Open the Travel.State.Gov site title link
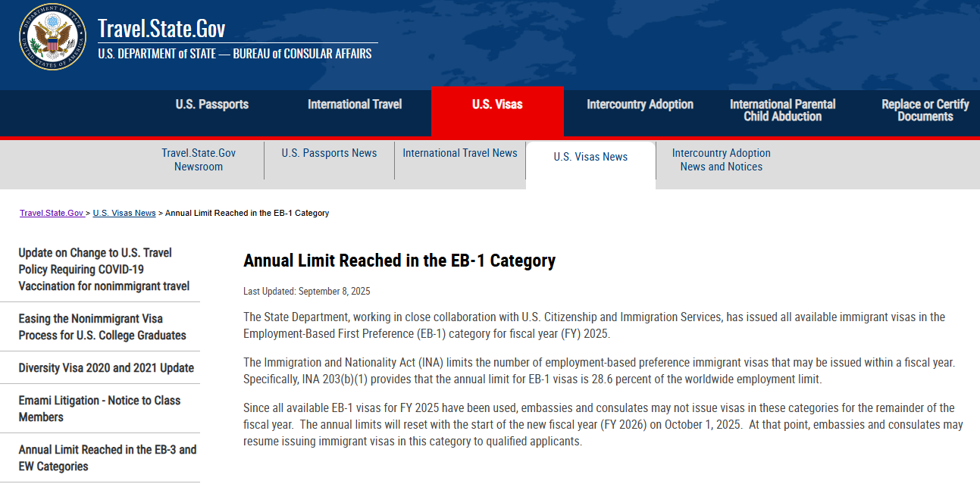Screen dimensions: 980x484 (161, 29)
